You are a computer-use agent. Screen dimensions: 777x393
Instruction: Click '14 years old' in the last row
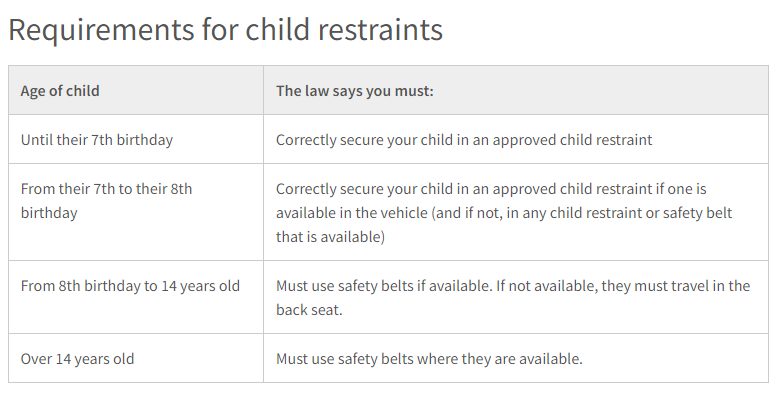[95, 358]
